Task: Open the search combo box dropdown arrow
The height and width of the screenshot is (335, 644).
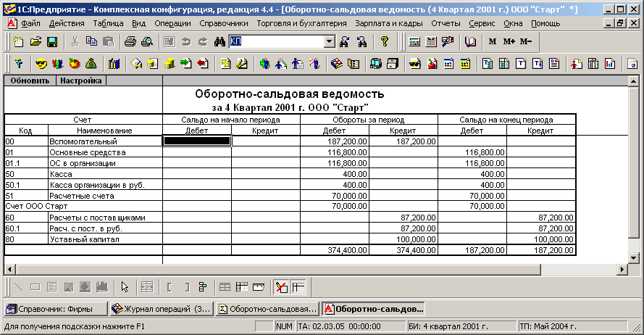Action: click(x=330, y=41)
